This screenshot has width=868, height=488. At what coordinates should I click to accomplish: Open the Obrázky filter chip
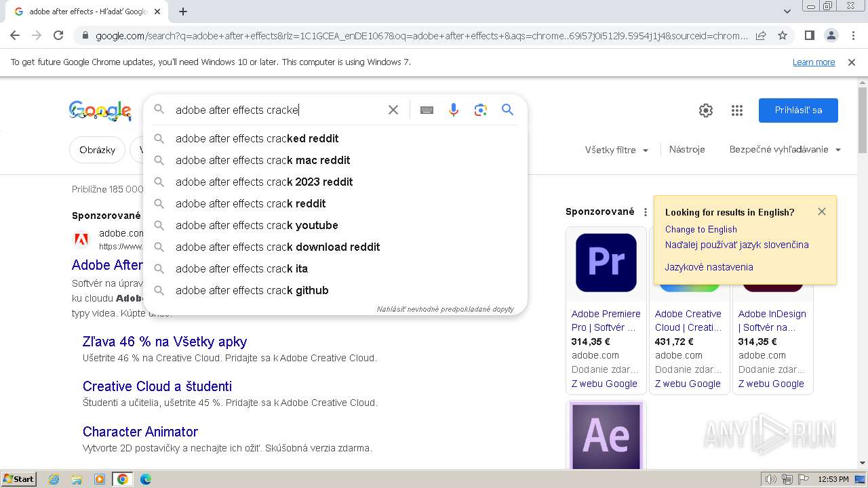[x=97, y=150]
